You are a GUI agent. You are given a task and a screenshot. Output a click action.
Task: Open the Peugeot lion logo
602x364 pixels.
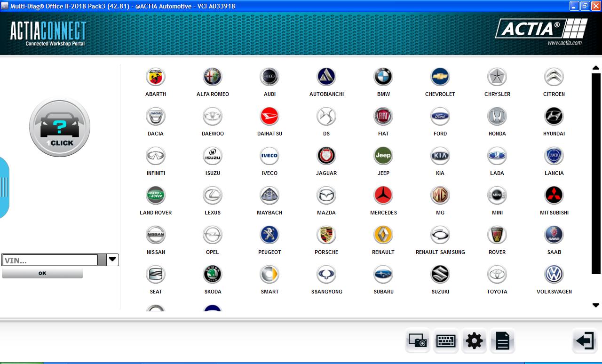click(x=269, y=235)
